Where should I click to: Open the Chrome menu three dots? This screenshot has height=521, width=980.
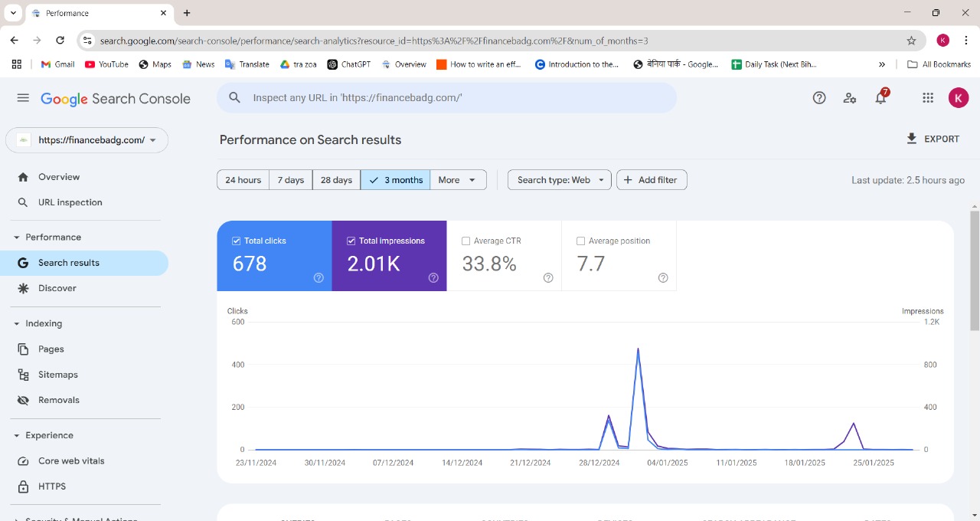pos(966,40)
